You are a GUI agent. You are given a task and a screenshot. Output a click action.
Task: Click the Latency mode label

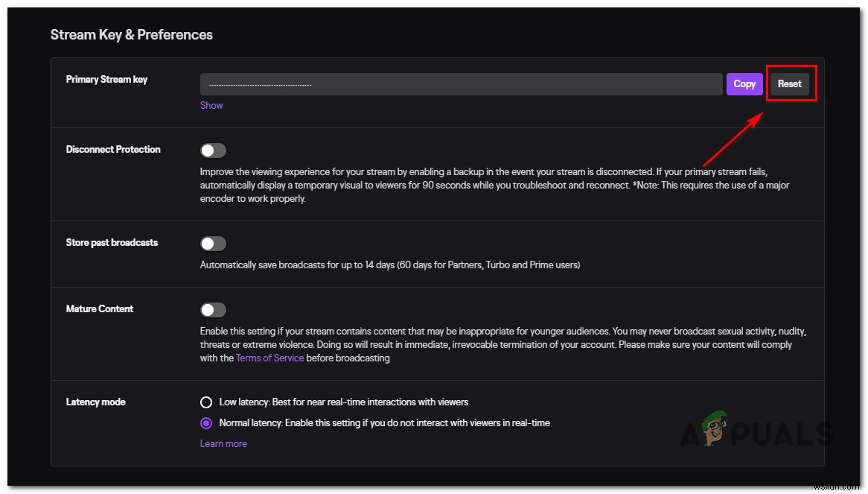[96, 402]
